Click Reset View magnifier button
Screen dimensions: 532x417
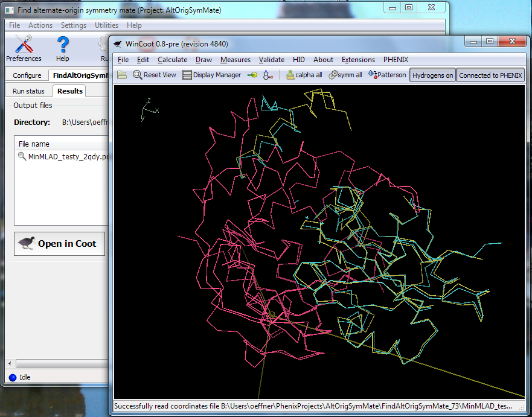(x=155, y=75)
